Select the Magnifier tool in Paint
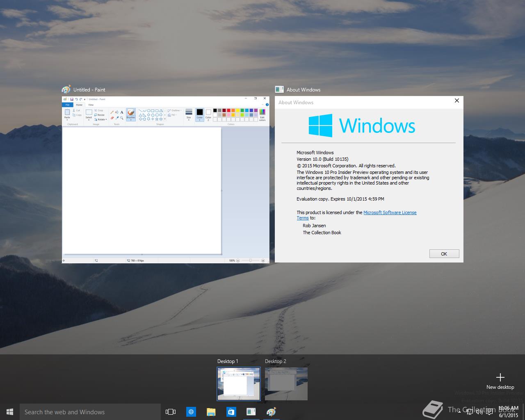The image size is (525, 420). 121,118
